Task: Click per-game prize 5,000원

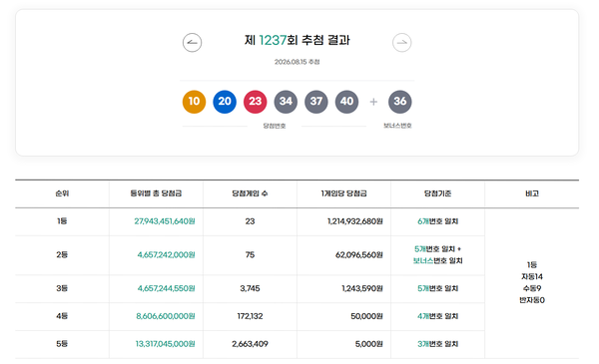Action: point(368,344)
